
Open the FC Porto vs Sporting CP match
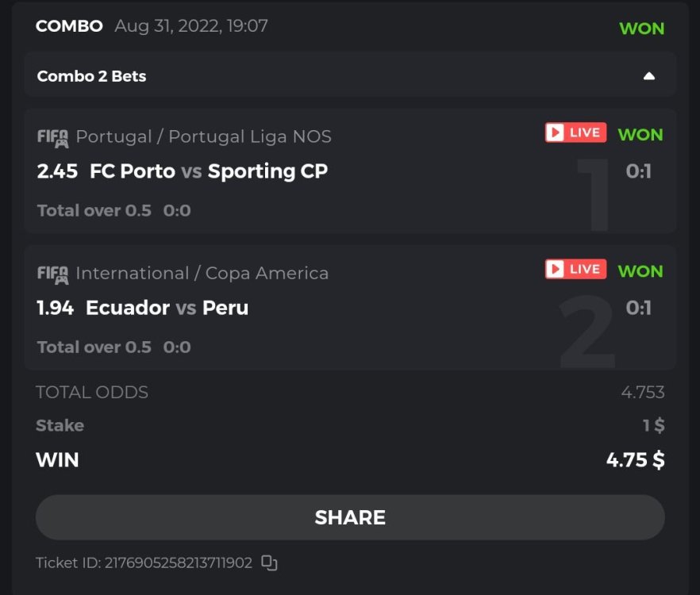pyautogui.click(x=208, y=171)
